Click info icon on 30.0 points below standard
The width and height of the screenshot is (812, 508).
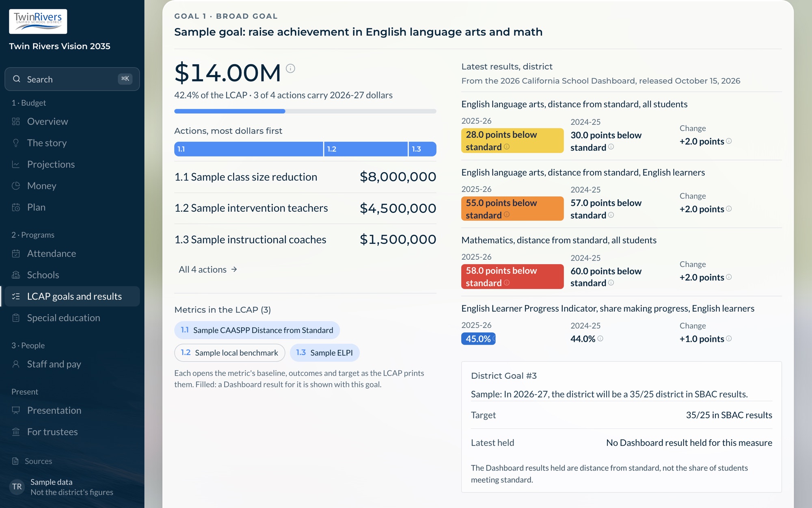tap(611, 147)
